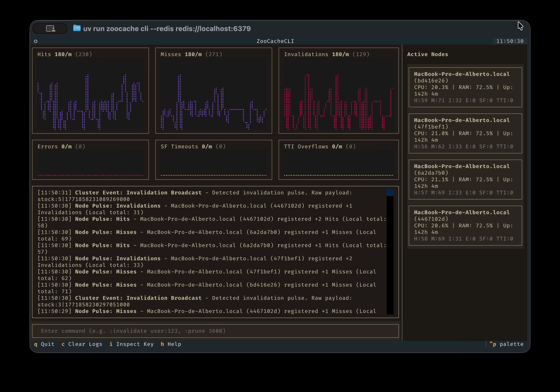The width and height of the screenshot is (560, 392).
Task: Select node card 6a2da7b0
Action: pos(465,179)
